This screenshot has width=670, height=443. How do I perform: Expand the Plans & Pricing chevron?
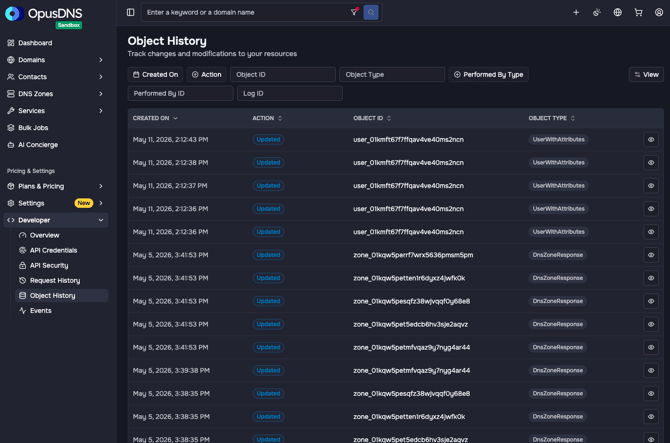click(x=101, y=186)
